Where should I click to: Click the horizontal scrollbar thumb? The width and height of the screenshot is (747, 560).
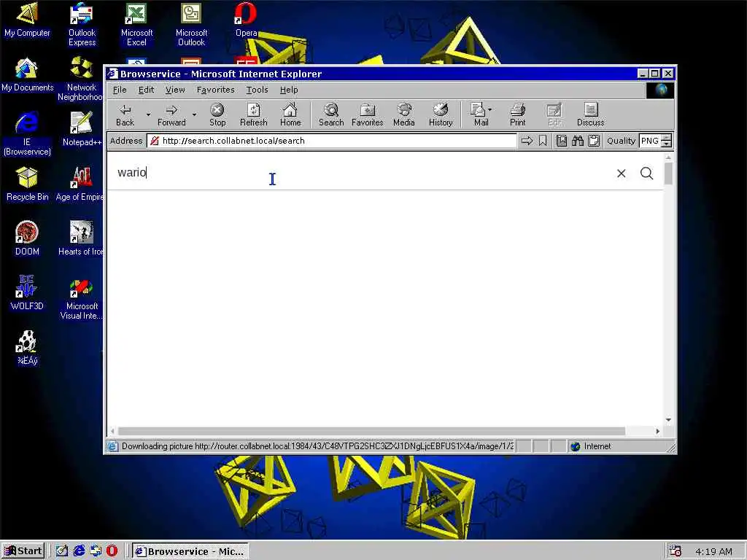371,431
